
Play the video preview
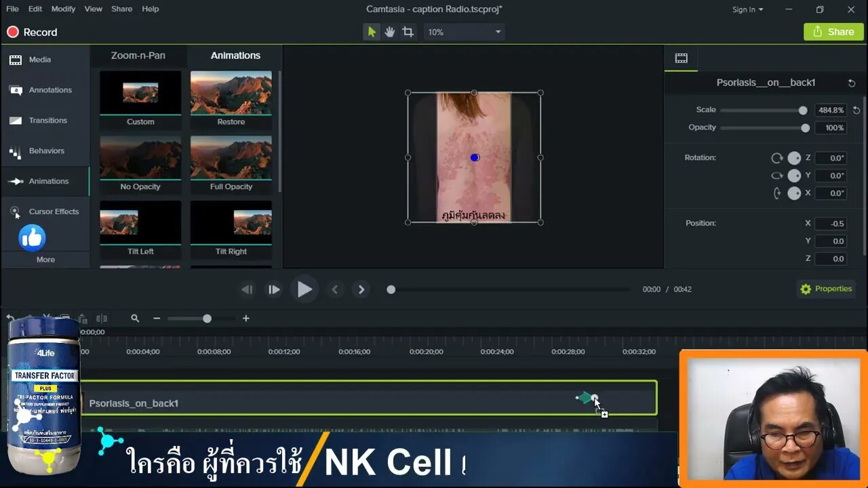coord(304,289)
